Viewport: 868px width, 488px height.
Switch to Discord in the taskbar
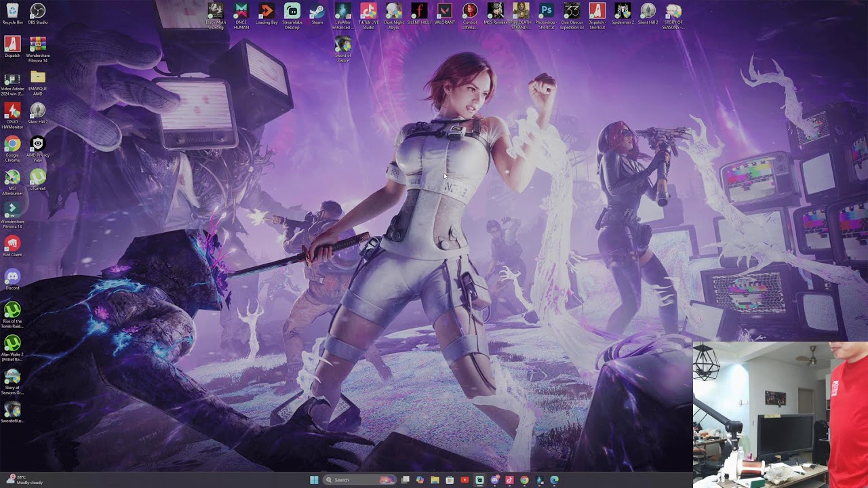tap(494, 480)
